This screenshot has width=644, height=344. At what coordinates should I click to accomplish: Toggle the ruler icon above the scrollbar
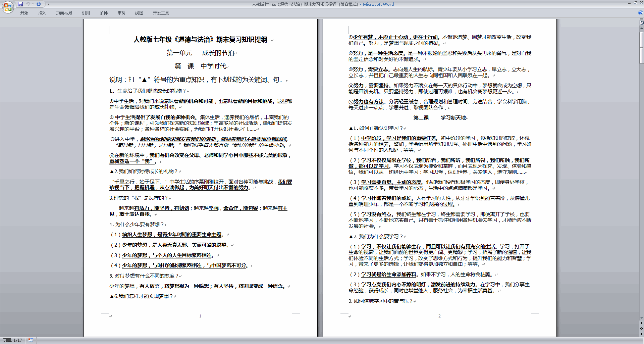pyautogui.click(x=641, y=23)
